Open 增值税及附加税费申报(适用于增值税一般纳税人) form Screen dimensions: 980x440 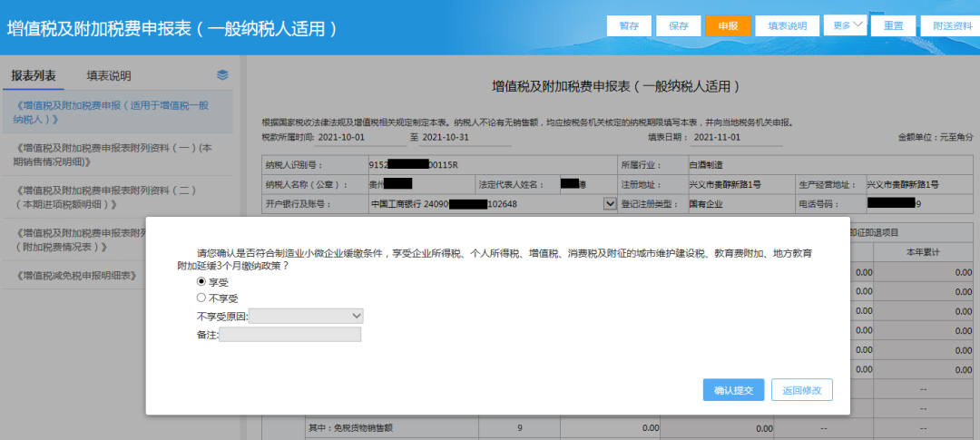pyautogui.click(x=117, y=112)
